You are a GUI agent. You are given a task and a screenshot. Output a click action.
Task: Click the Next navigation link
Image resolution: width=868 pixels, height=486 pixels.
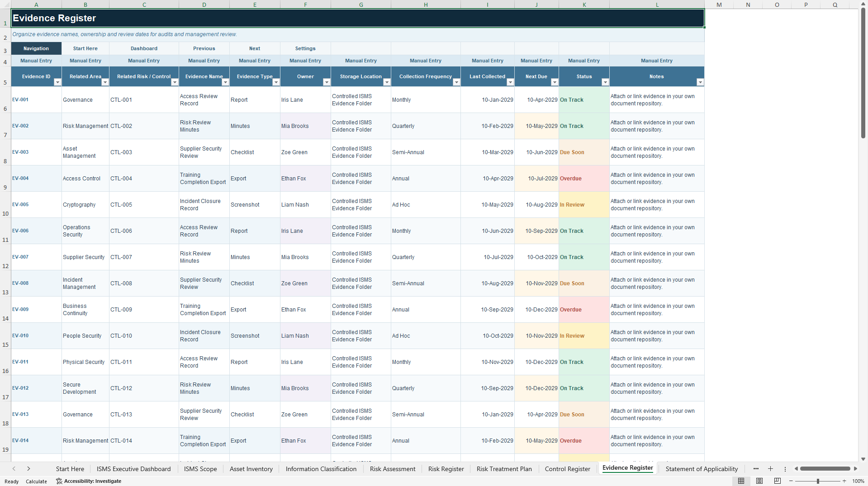click(x=255, y=48)
